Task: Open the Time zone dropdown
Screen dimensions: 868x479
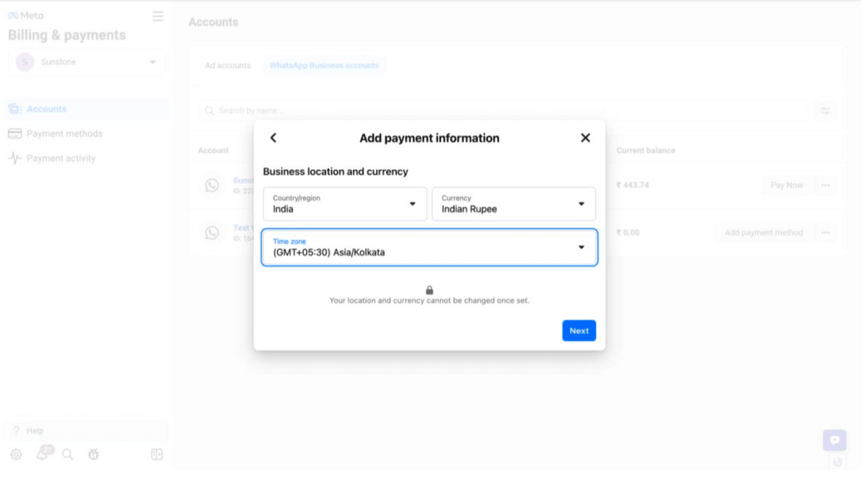Action: point(429,248)
